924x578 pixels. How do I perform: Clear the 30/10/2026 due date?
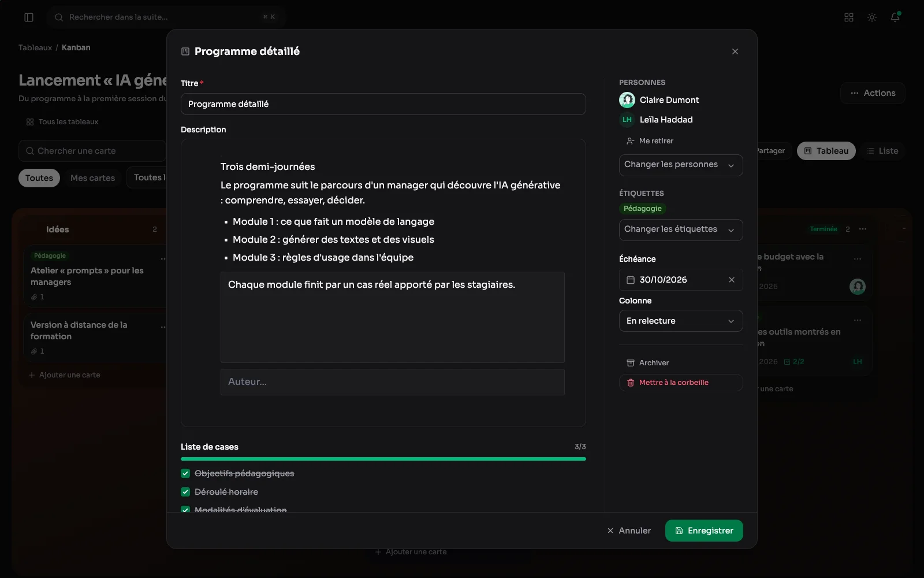pos(732,280)
